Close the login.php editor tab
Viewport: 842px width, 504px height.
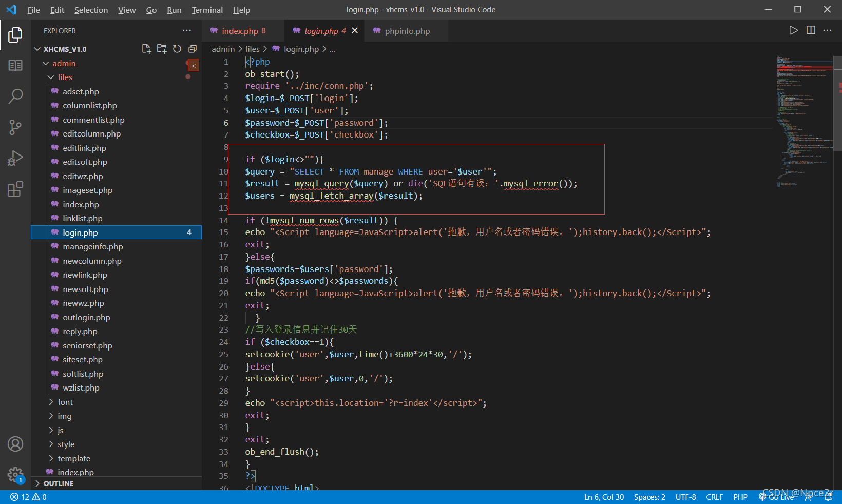coord(355,31)
